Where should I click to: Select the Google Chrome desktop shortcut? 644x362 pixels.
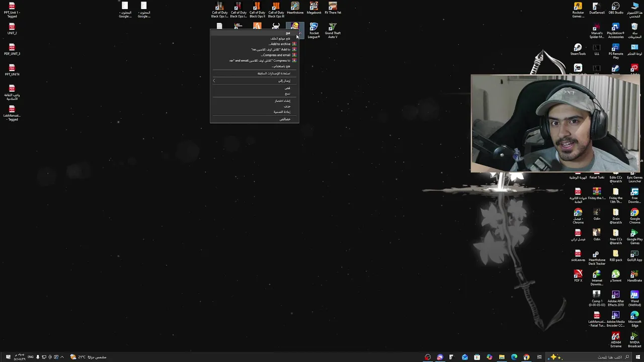point(634,216)
